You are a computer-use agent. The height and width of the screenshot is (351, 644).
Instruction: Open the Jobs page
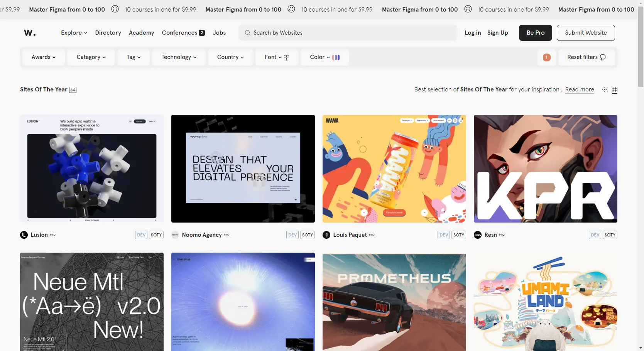tap(219, 33)
